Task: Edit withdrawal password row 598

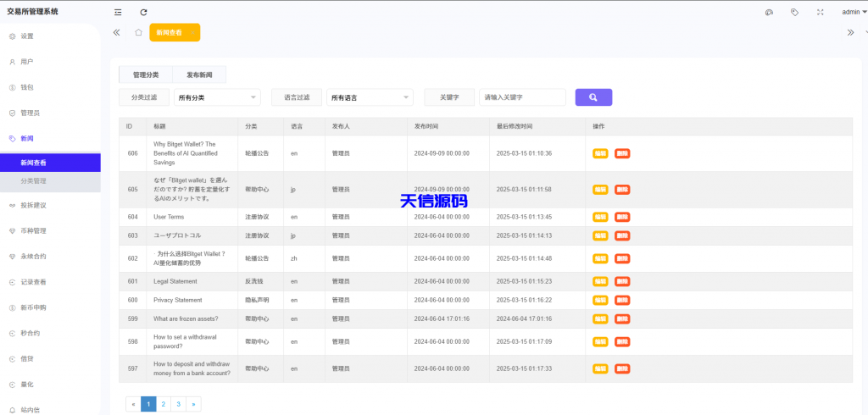Action: point(601,342)
